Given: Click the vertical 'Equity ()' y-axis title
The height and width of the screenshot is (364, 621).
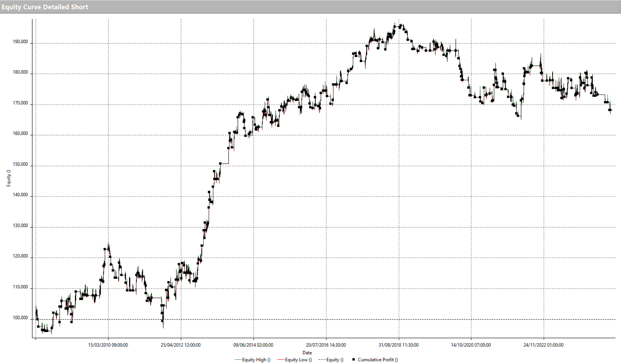Looking at the screenshot, I should tap(8, 178).
